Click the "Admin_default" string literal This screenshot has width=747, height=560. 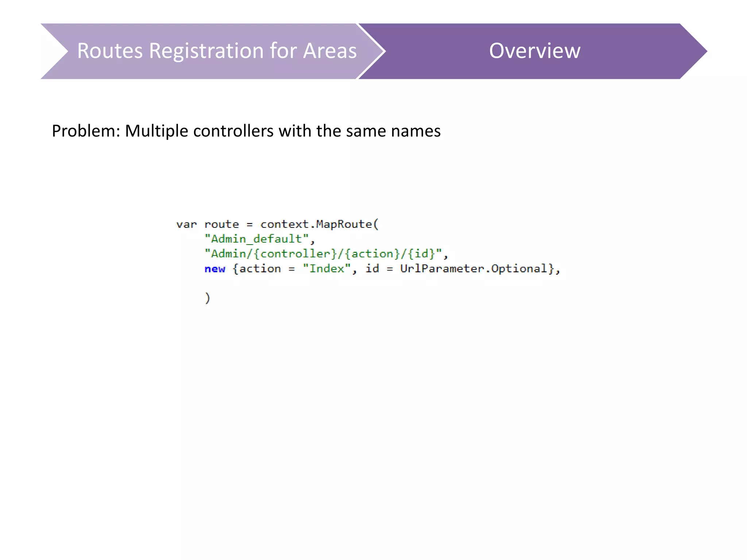point(257,239)
